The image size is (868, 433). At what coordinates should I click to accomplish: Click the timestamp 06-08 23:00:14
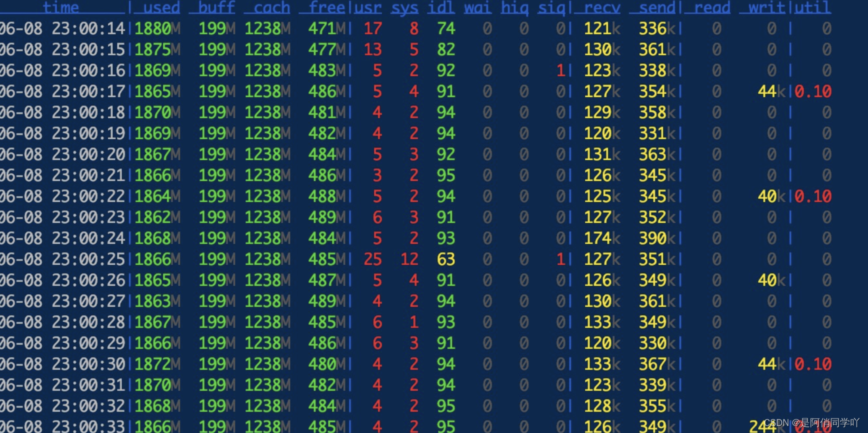62,28
